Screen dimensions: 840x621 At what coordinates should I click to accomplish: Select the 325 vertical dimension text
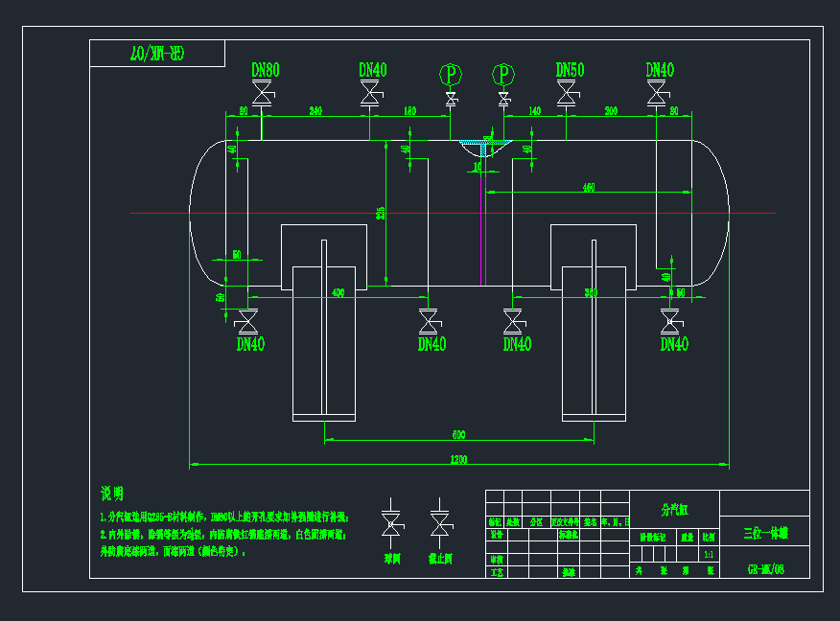point(382,212)
